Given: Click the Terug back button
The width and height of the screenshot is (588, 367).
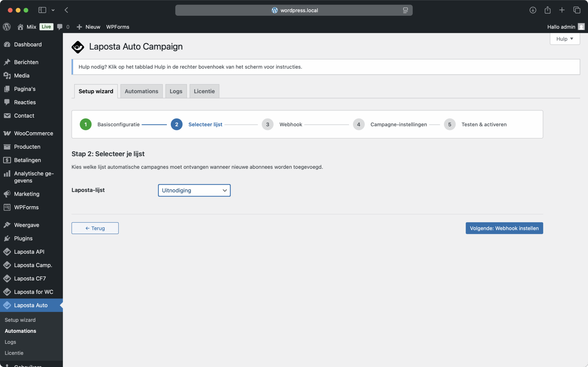Looking at the screenshot, I should [x=95, y=228].
